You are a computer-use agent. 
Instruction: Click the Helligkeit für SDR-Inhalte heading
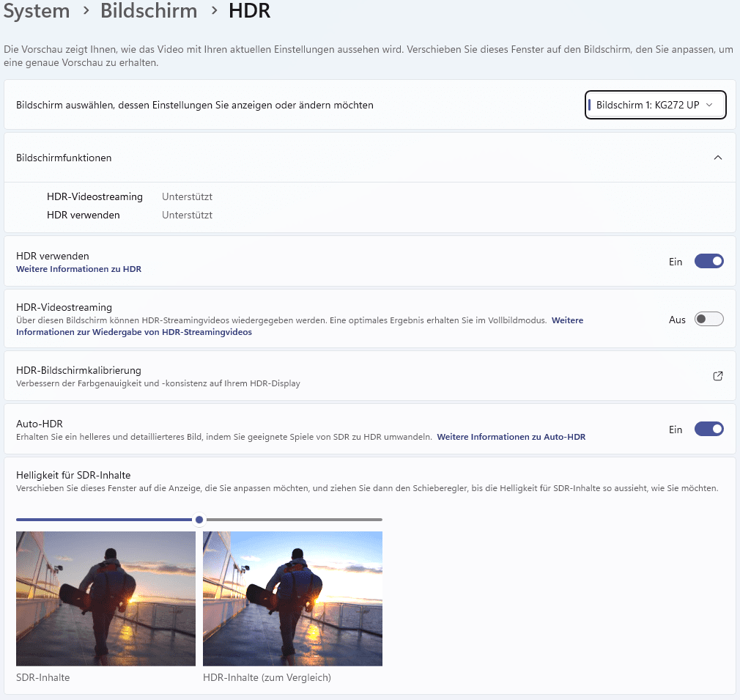(x=73, y=475)
